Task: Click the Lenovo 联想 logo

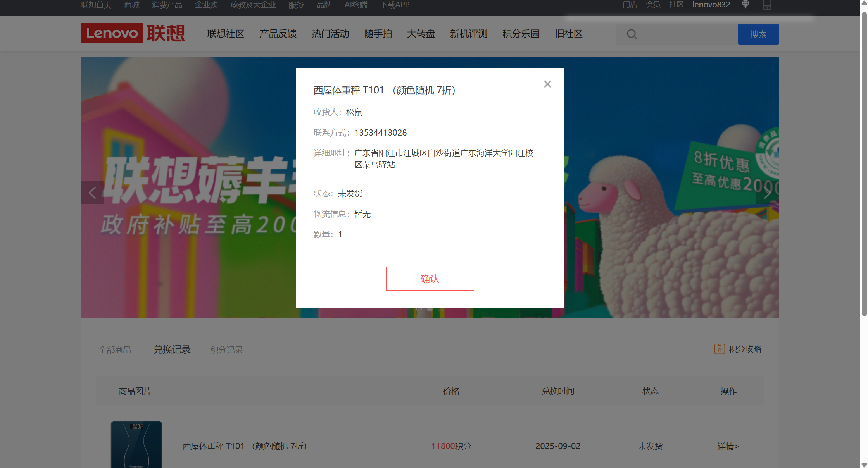Action: [133, 33]
